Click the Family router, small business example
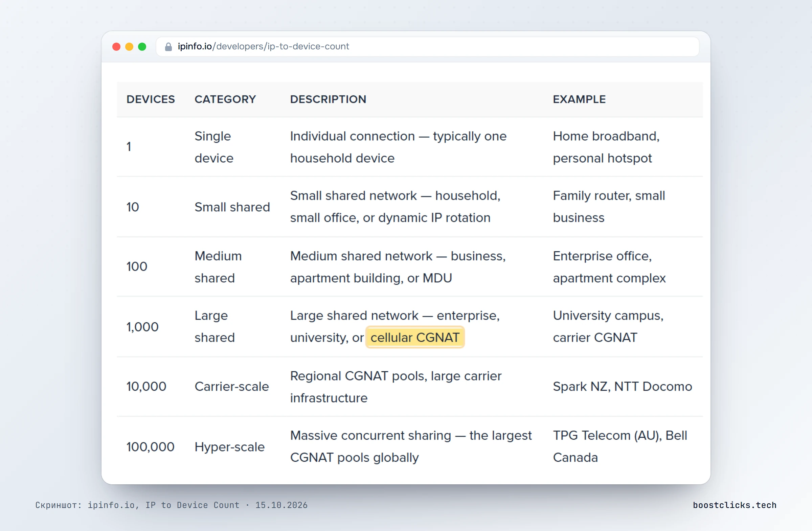The width and height of the screenshot is (812, 531). pyautogui.click(x=609, y=206)
